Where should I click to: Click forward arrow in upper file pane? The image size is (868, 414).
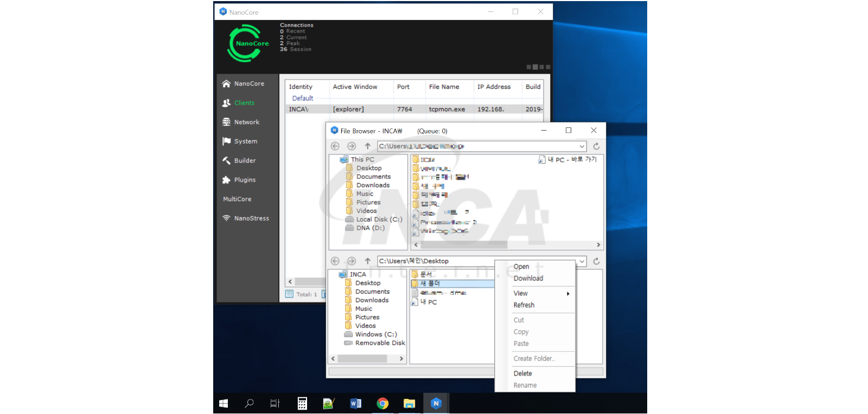tap(352, 146)
